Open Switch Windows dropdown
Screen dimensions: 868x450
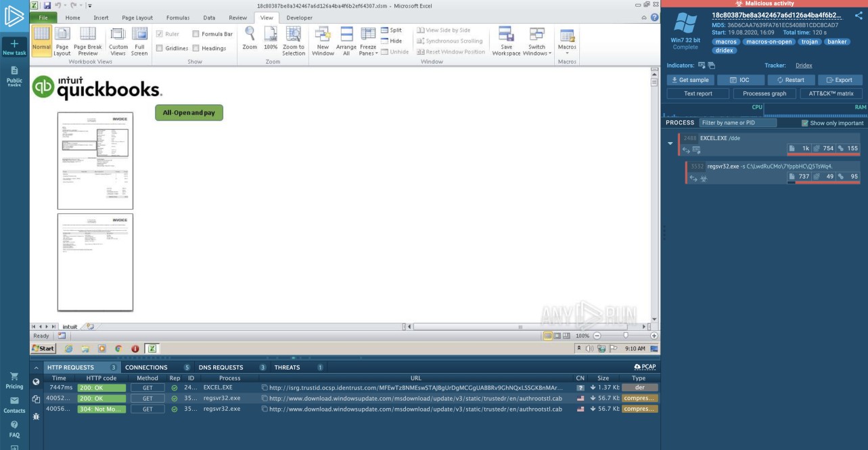tap(537, 41)
